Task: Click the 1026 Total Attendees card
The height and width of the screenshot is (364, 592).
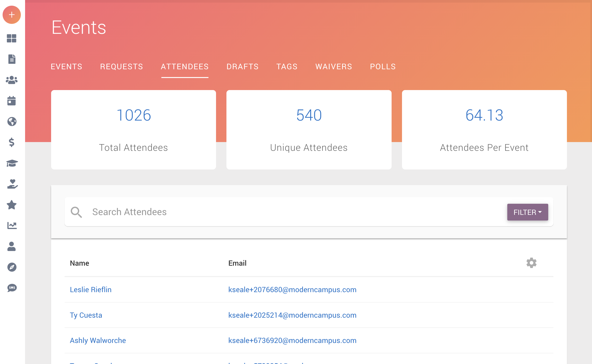Action: point(133,130)
